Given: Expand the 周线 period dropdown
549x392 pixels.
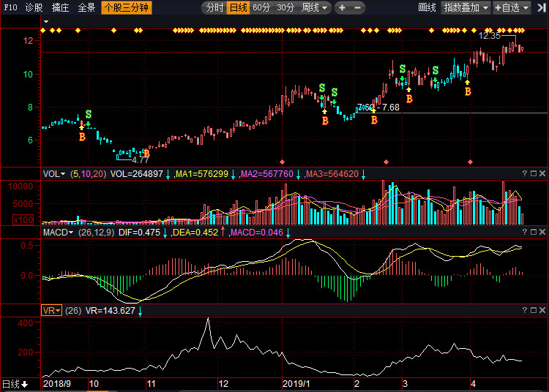Looking at the screenshot, I should coord(315,8).
